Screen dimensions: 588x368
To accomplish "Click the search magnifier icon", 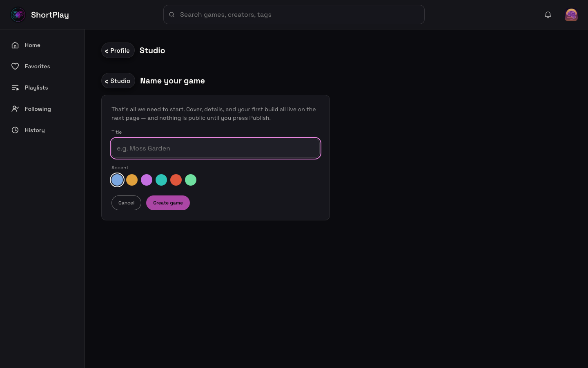I will click(172, 15).
